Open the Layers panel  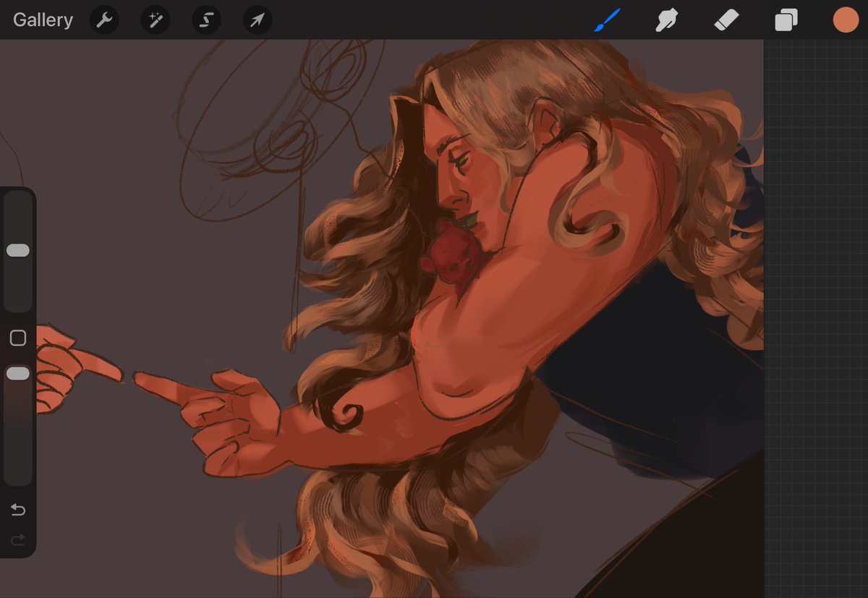tap(786, 20)
